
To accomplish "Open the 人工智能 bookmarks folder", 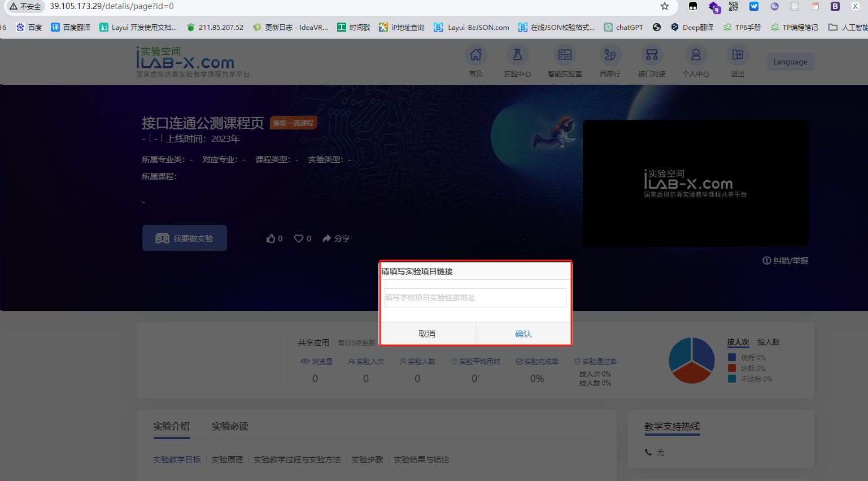I will (848, 27).
